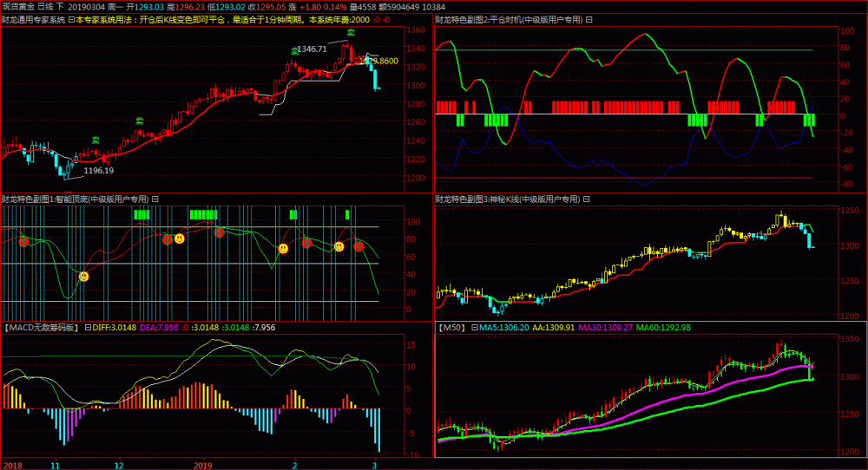Collapse the 副图1:智能顶底 panel box icon
The image size is (868, 470).
155,199
